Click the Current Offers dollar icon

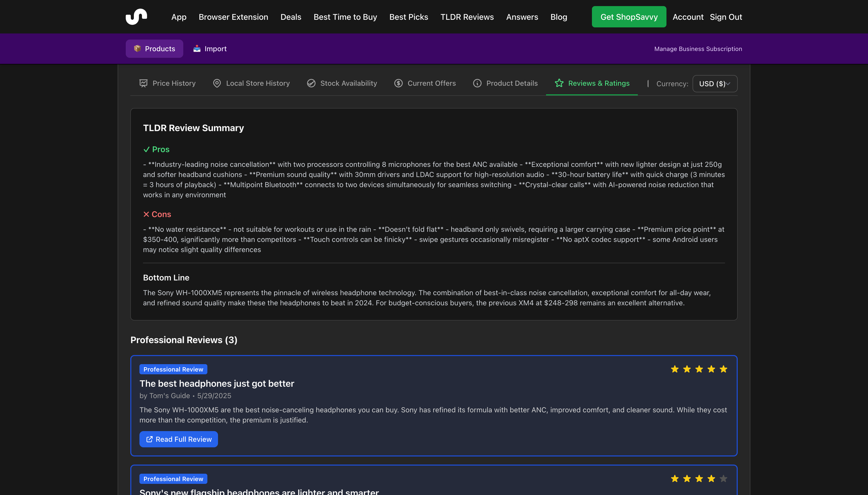tap(398, 83)
